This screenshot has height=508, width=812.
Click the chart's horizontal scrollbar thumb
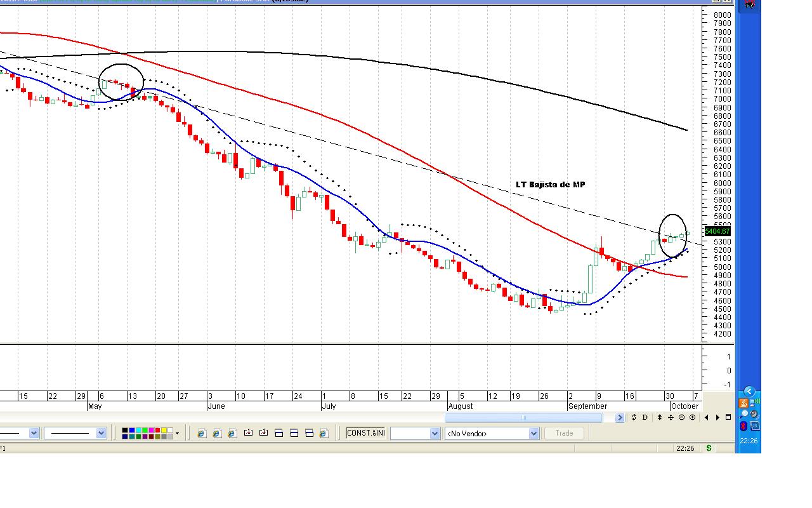pyautogui.click(x=523, y=418)
